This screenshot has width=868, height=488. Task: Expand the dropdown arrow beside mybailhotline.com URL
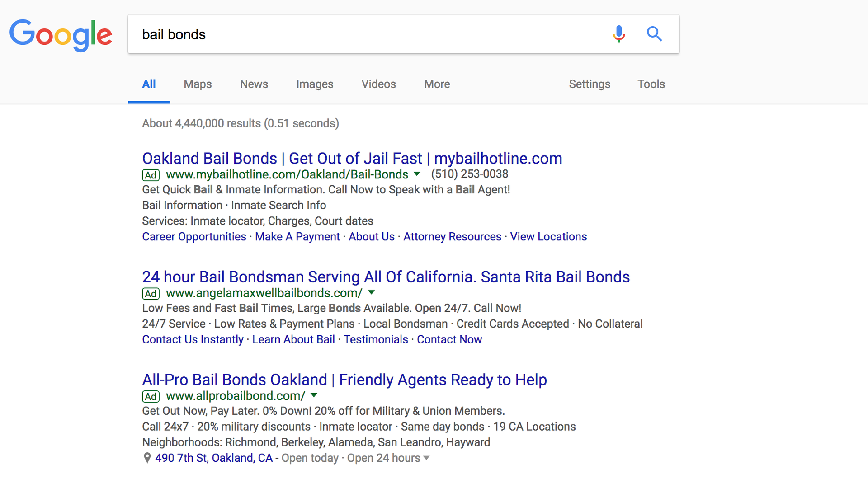pos(416,174)
